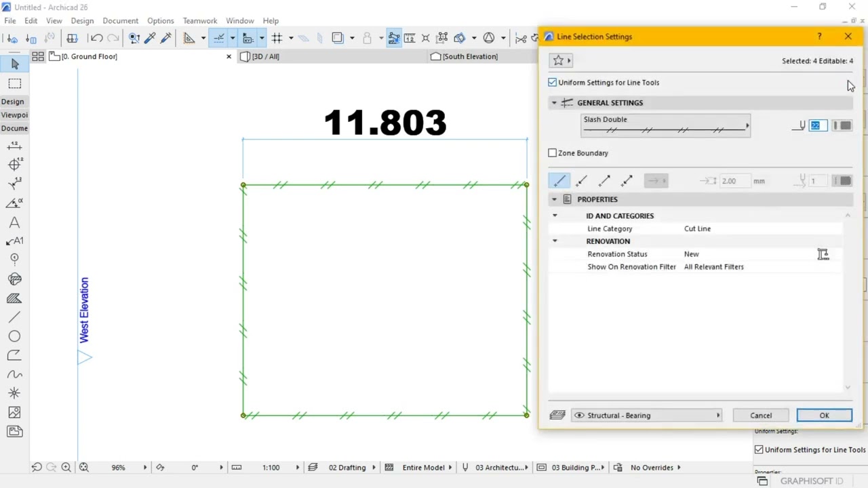Viewport: 868px width, 488px height.
Task: Select the Label tool
Action: [x=14, y=241]
